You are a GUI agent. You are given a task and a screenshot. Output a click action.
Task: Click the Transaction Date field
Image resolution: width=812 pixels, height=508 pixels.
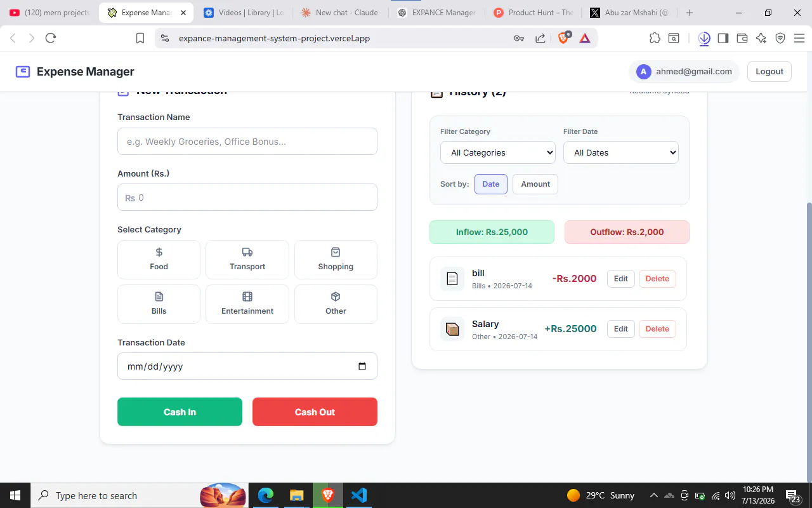point(247,366)
